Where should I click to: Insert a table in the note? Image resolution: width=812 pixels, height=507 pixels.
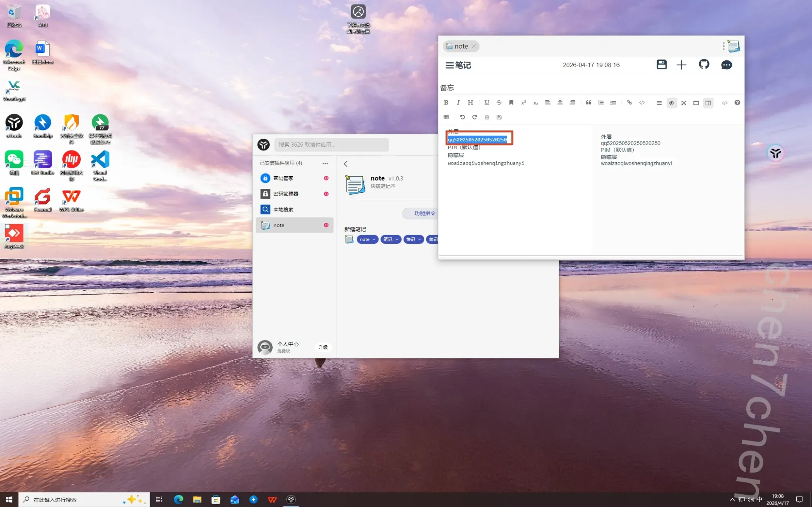(446, 117)
